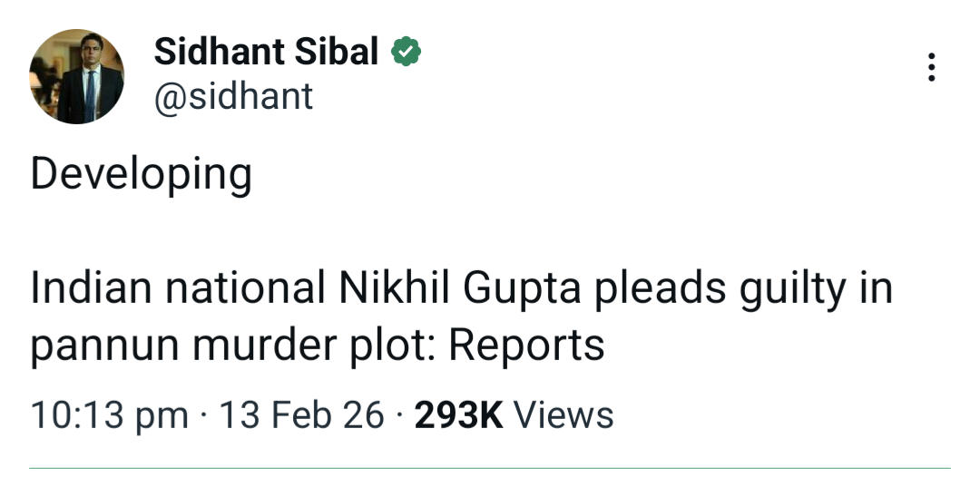The height and width of the screenshot is (477, 980).
Task: Click the display name "Sidhant Sibal"
Action: pyautogui.click(x=266, y=53)
